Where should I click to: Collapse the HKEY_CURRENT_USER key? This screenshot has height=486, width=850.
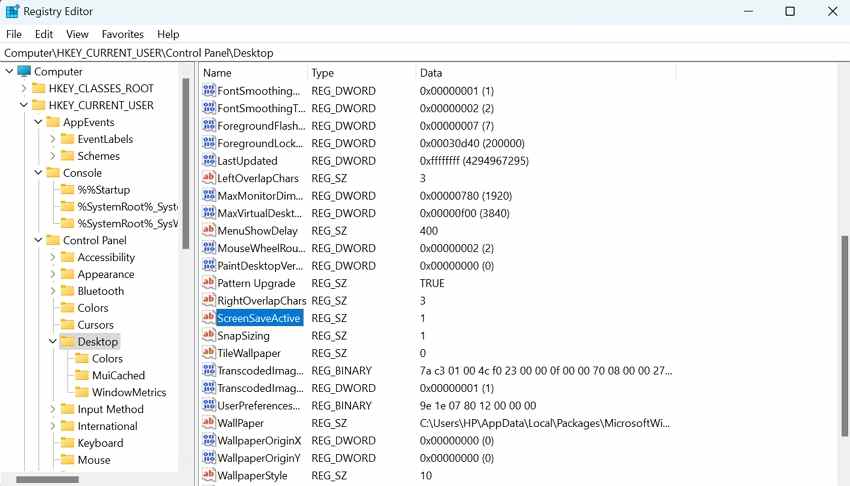(x=24, y=105)
